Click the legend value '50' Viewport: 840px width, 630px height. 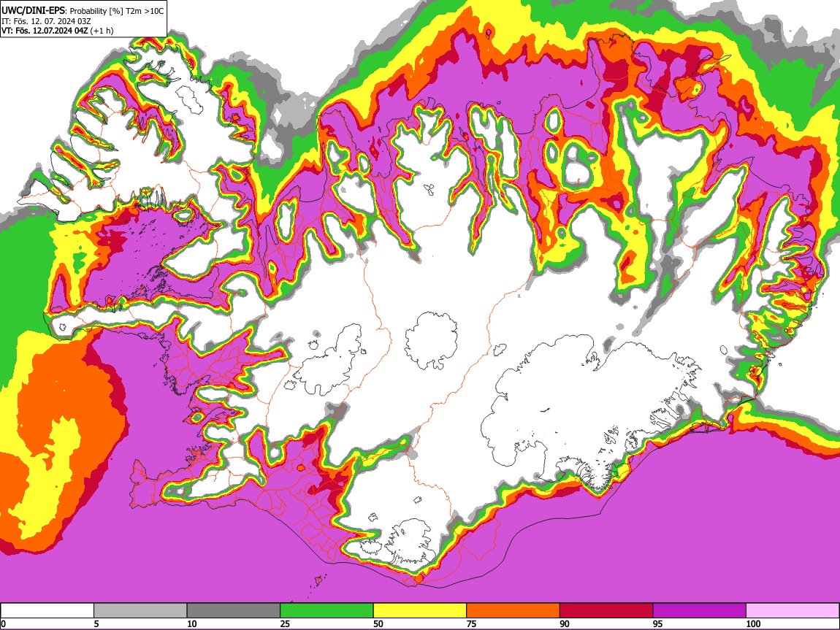378,623
